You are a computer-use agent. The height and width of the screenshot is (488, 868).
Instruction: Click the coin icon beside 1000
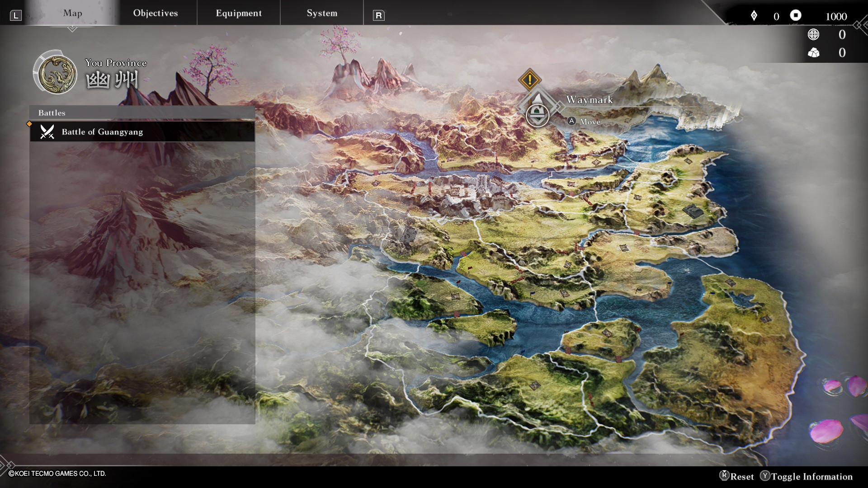coord(796,15)
